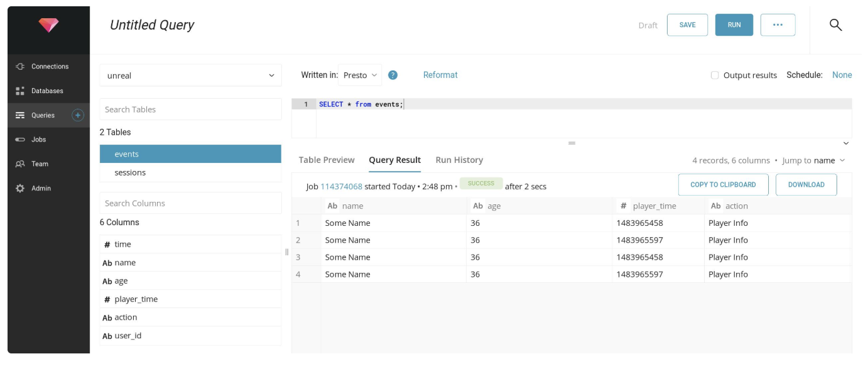Open the Admin gear icon

(20, 189)
